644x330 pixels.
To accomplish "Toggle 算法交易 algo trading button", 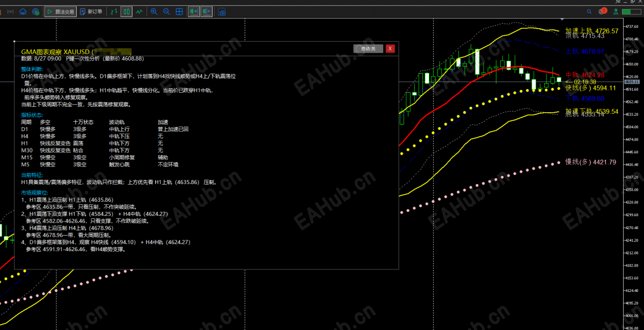I will 61,11.
